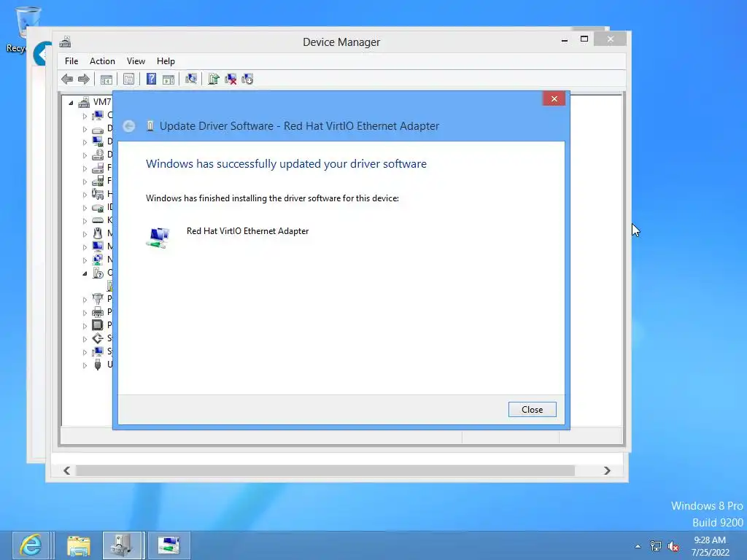
Task: Click the network adapter taskbar button
Action: 169,545
